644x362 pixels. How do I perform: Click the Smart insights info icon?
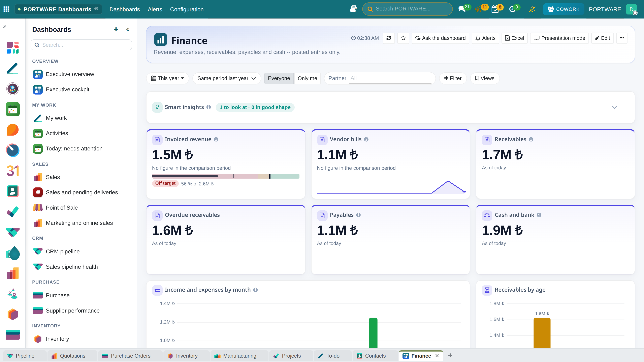pyautogui.click(x=208, y=107)
